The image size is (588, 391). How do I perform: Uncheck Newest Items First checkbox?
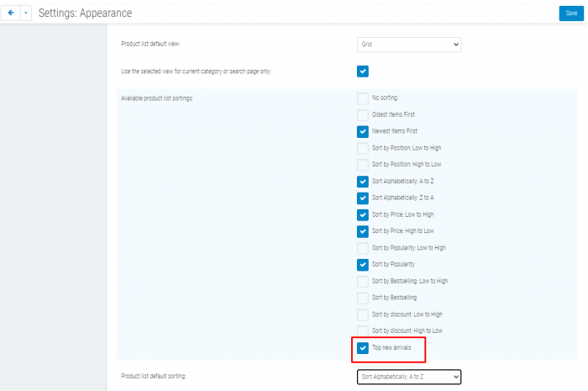coord(363,131)
